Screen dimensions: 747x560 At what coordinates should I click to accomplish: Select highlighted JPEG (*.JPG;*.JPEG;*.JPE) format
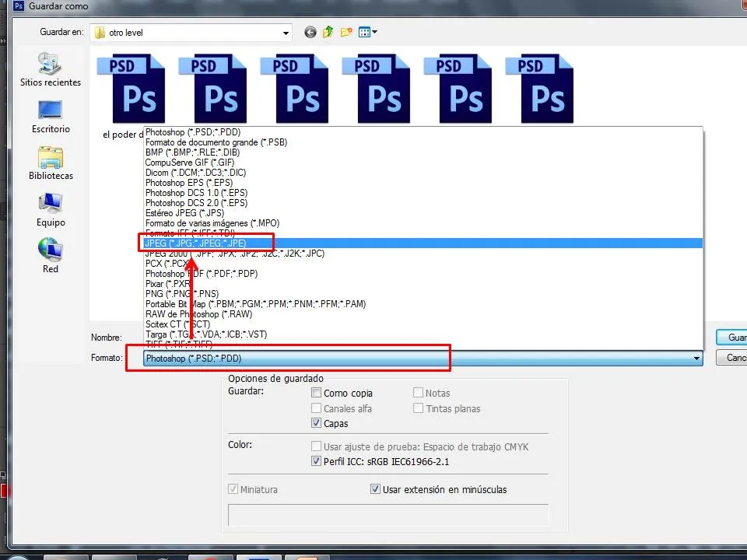point(423,243)
